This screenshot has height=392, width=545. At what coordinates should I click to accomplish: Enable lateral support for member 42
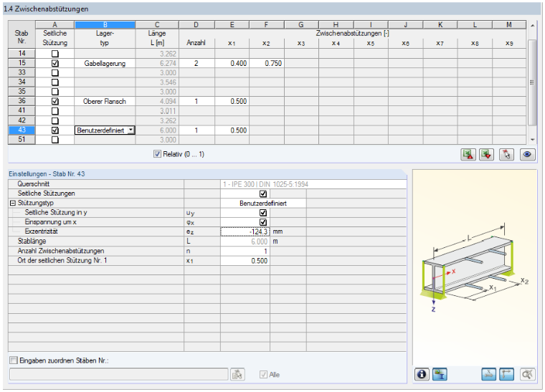point(55,121)
